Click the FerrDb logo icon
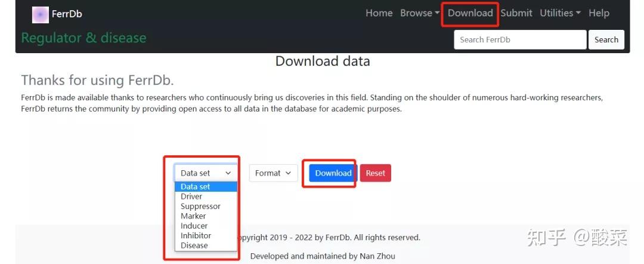Screen dimensions: 644x264 [x=40, y=14]
